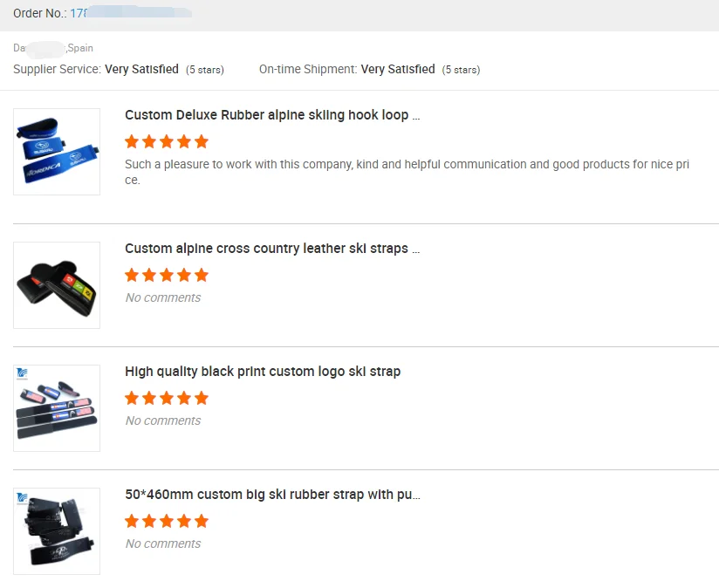Click the reviewer's country label 'Spain'
Viewport: 719px width, 588px height.
click(79, 48)
